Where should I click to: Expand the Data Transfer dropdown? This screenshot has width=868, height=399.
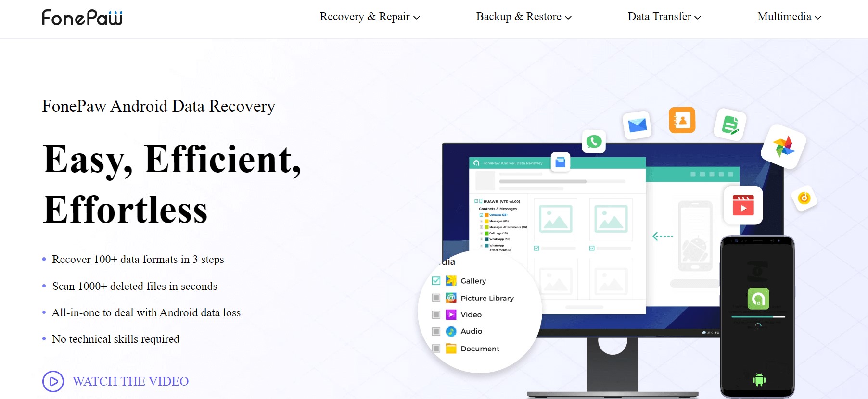664,17
